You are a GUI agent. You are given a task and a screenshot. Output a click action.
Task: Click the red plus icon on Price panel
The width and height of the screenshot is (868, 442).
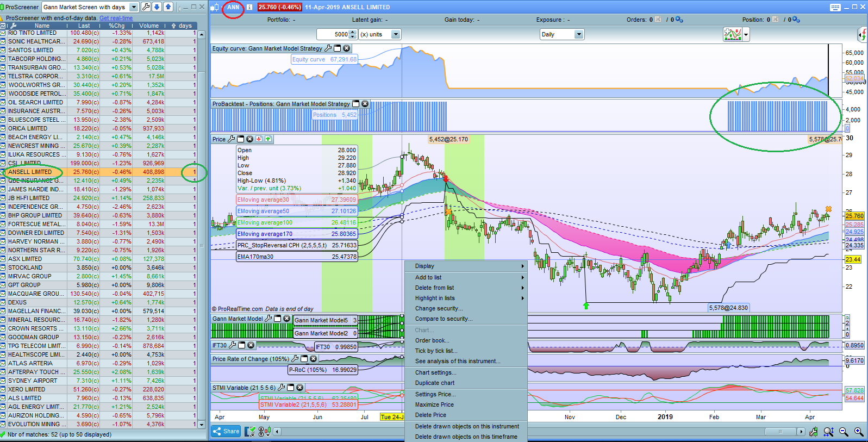point(259,139)
